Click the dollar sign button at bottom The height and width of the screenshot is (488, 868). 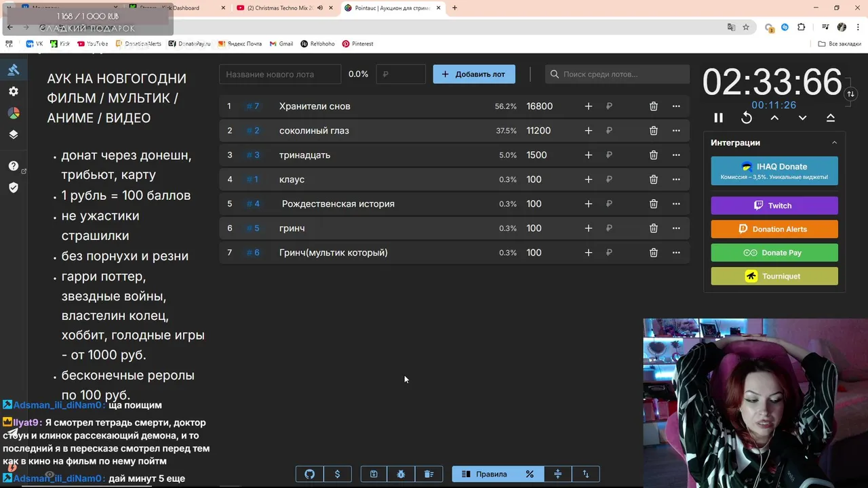coord(337,474)
